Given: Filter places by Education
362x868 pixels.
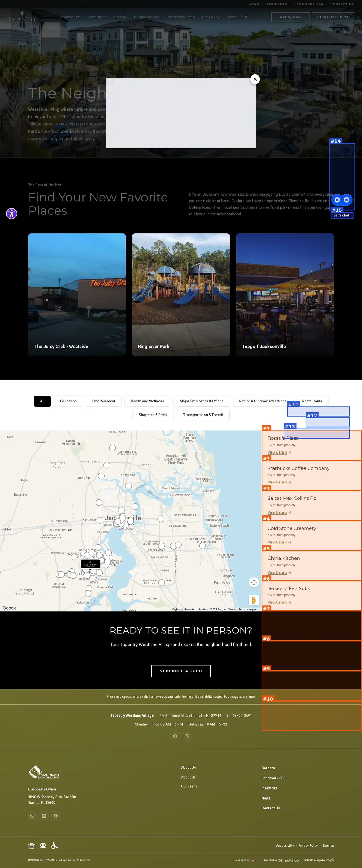Looking at the screenshot, I should click(x=68, y=401).
